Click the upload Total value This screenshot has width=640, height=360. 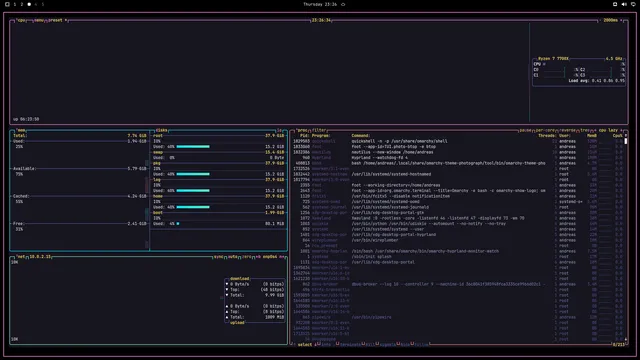click(274, 317)
